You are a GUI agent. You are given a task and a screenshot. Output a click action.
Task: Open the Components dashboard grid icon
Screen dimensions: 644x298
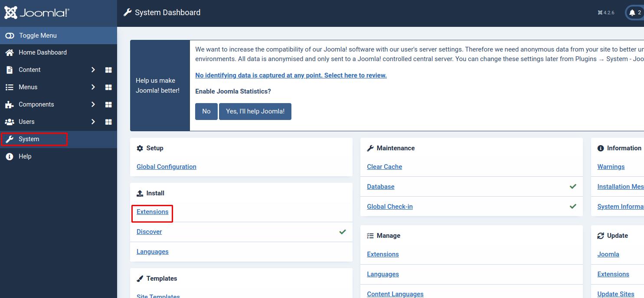point(108,104)
